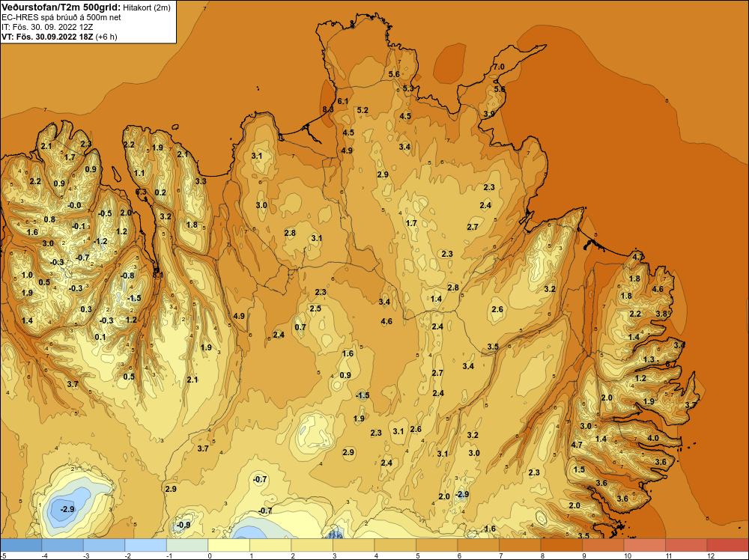This screenshot has height=560, width=749.
Task: Click the '3.9' temperature value
Action: tap(489, 114)
